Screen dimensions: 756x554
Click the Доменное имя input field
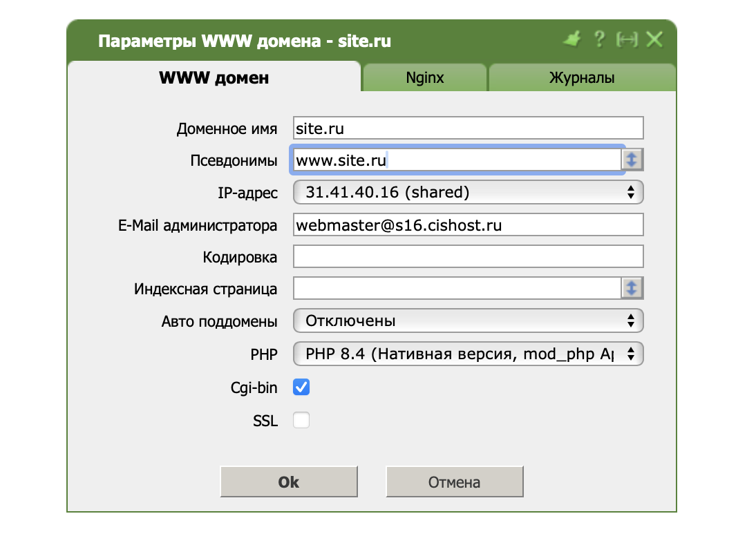[468, 128]
